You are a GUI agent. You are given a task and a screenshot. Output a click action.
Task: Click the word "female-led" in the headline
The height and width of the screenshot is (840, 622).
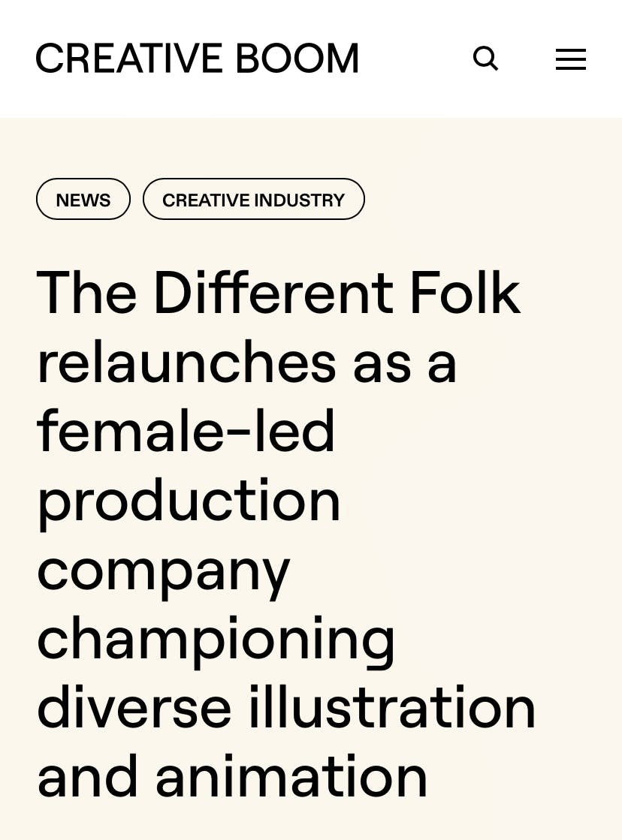click(x=186, y=431)
